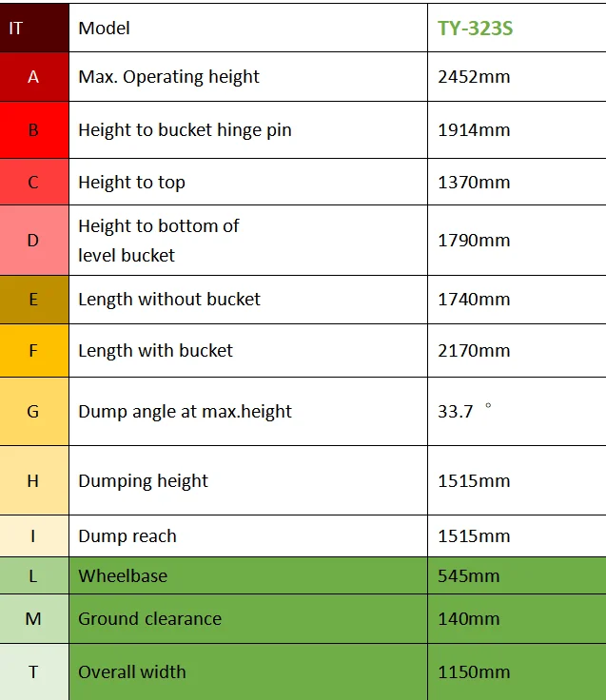Select the 1914mm value
The image size is (606, 700).
[x=474, y=129]
